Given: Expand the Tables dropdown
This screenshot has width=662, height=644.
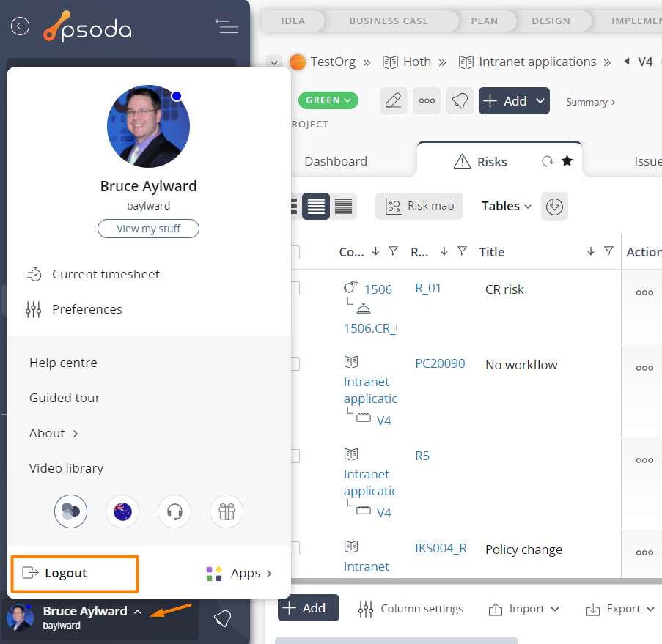Looking at the screenshot, I should tap(506, 206).
